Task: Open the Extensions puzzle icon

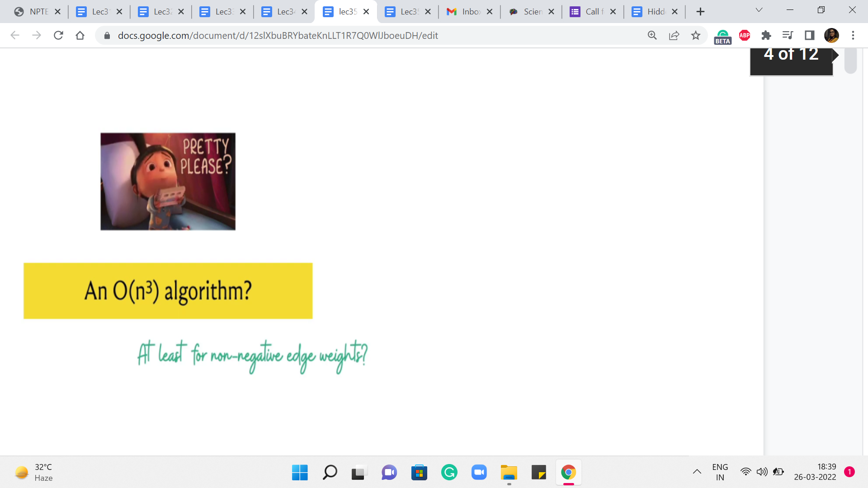Action: click(766, 35)
